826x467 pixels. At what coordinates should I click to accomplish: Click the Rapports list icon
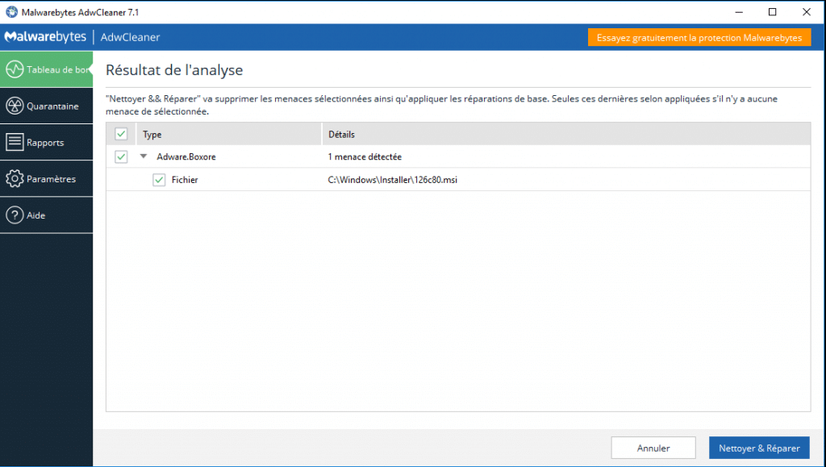(x=14, y=143)
